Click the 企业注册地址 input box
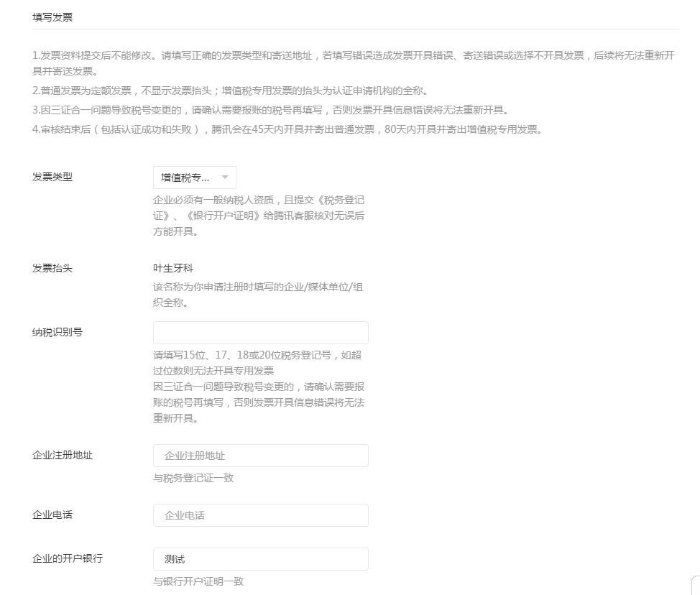700x595 pixels. [260, 455]
